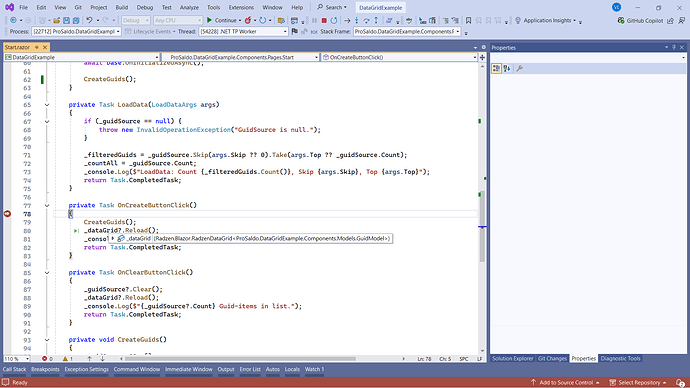This screenshot has height=388, width=690.
Task: Click the Property Pages wrench icon
Action: [520, 68]
